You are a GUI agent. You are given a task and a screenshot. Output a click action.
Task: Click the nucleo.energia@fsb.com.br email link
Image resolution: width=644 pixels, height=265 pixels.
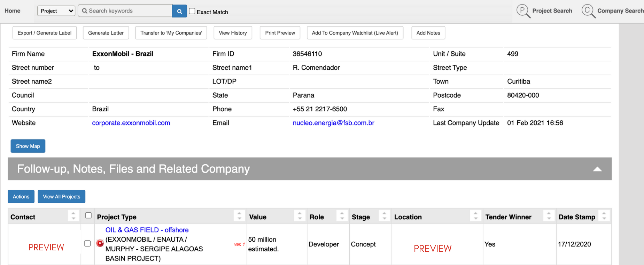pos(333,123)
